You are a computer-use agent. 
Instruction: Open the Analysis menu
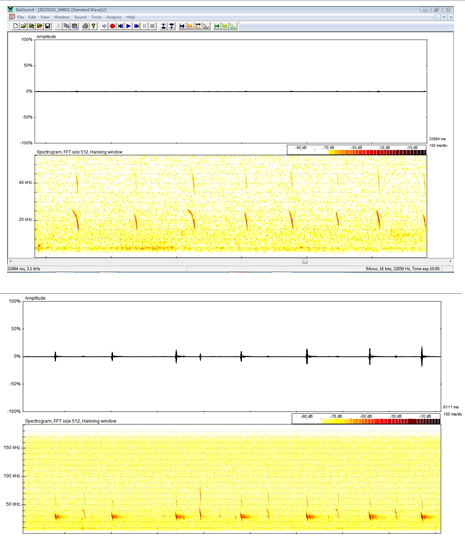coord(114,17)
